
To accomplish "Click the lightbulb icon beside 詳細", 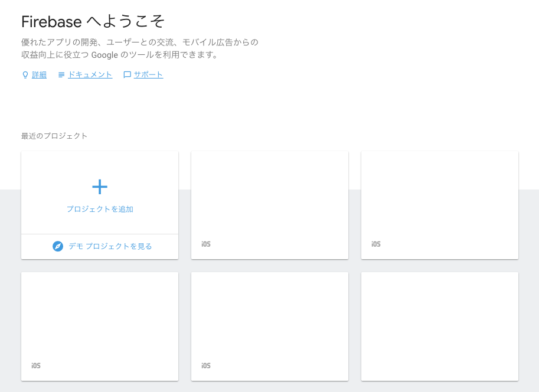I will click(24, 74).
